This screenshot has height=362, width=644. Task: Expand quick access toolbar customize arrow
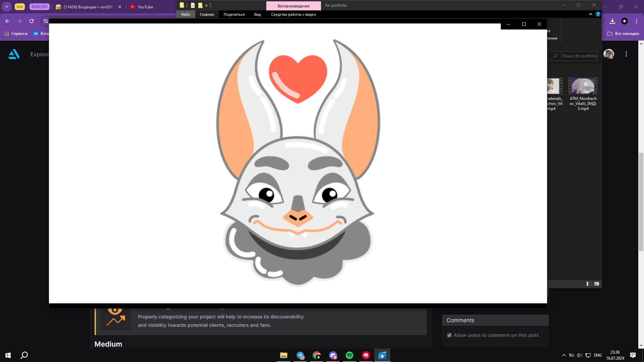[206, 5]
